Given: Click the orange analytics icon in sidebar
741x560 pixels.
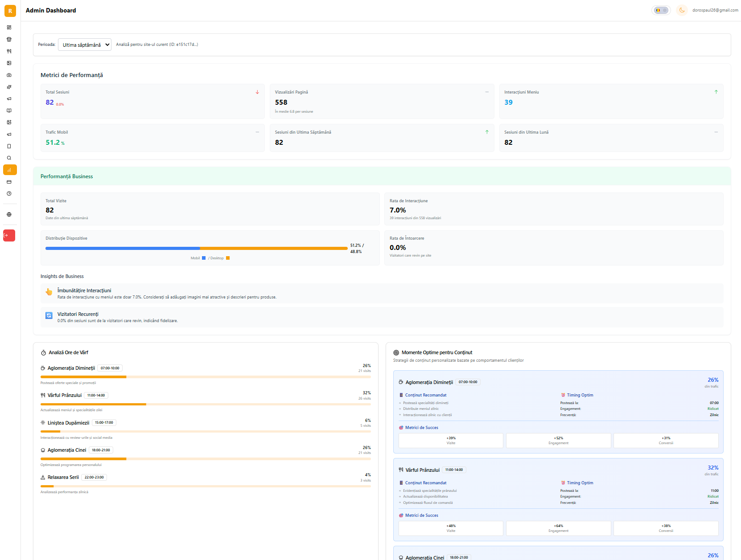Looking at the screenshot, I should 9,170.
